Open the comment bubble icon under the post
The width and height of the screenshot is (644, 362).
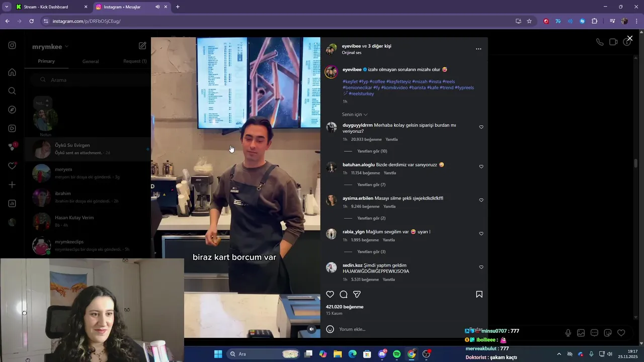point(344,295)
